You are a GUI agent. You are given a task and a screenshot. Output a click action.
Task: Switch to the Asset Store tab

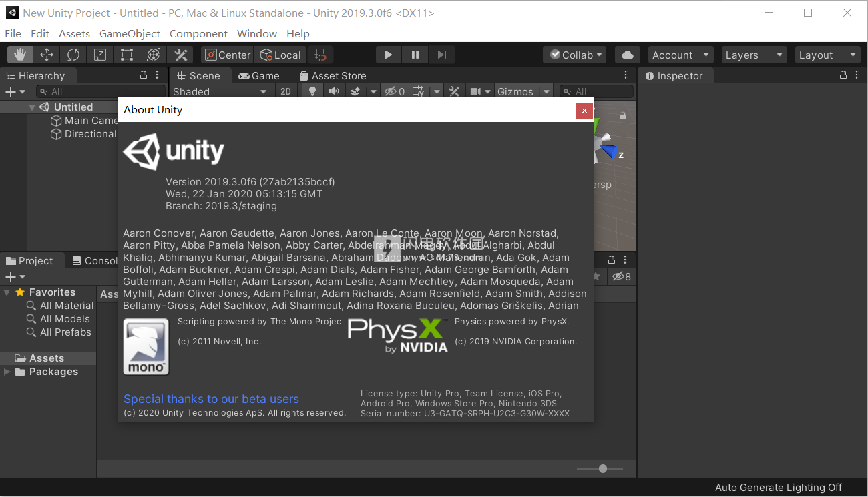(333, 75)
